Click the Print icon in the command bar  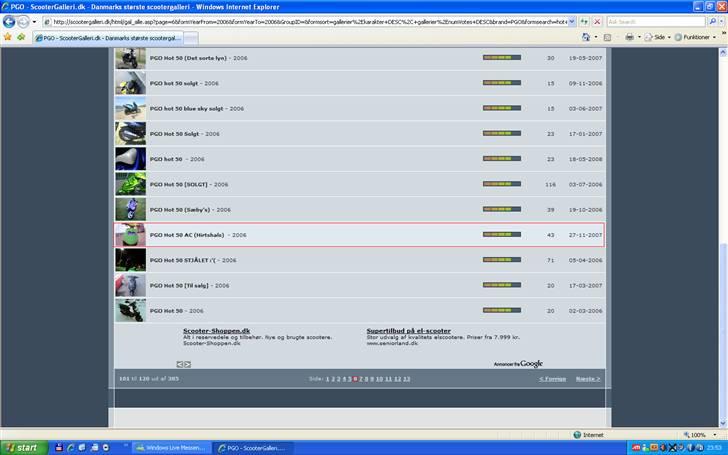pos(630,37)
